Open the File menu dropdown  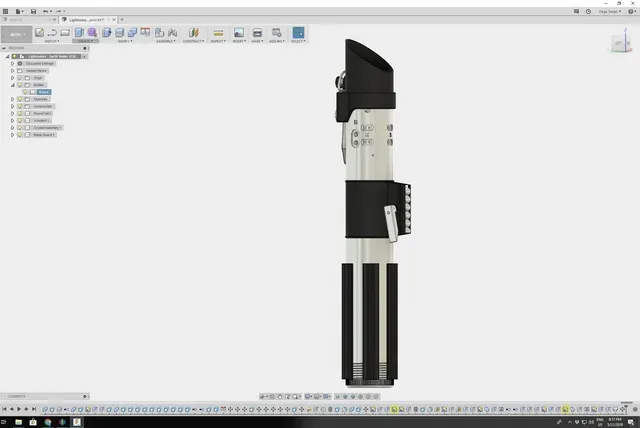[x=19, y=11]
